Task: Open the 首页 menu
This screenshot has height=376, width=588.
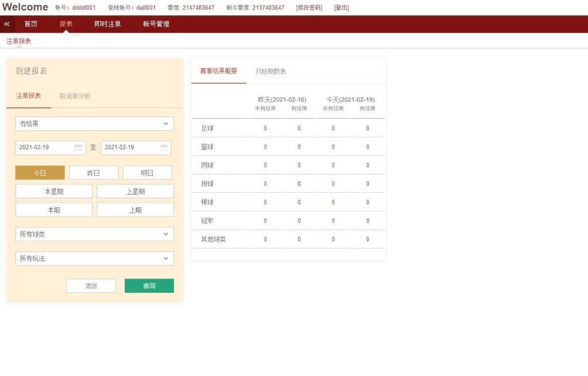Action: (31, 24)
